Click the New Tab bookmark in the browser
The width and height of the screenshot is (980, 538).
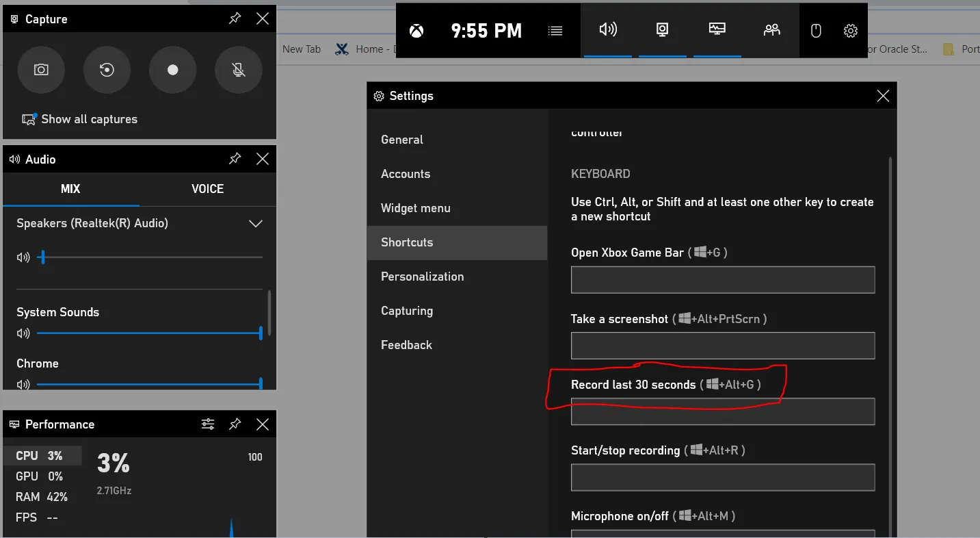pyautogui.click(x=302, y=49)
